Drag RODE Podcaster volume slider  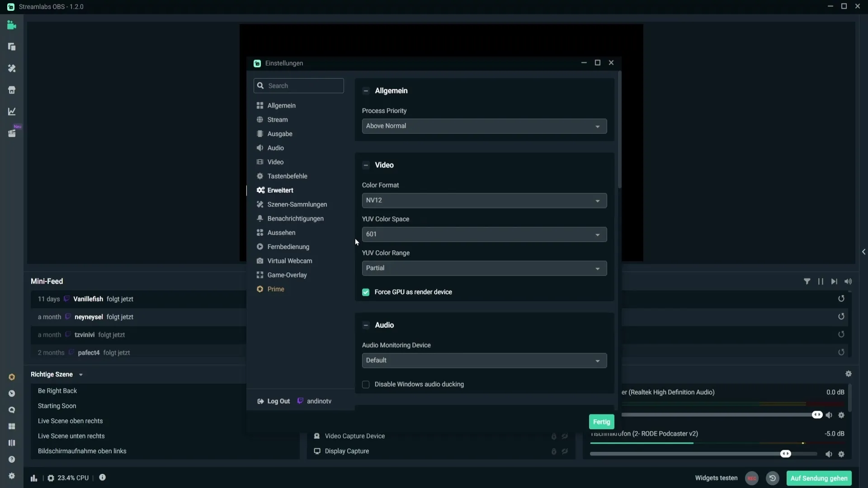[x=786, y=454]
